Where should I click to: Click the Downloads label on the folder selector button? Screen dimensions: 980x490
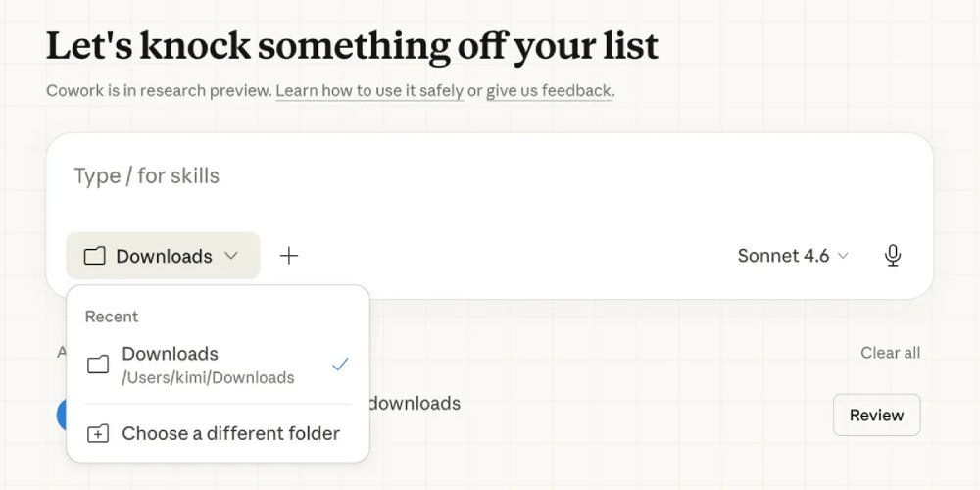click(164, 256)
